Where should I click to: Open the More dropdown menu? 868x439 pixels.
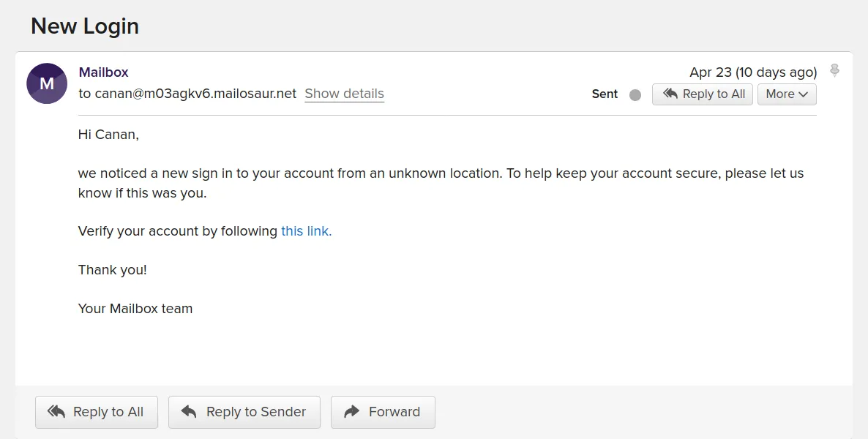(x=787, y=94)
